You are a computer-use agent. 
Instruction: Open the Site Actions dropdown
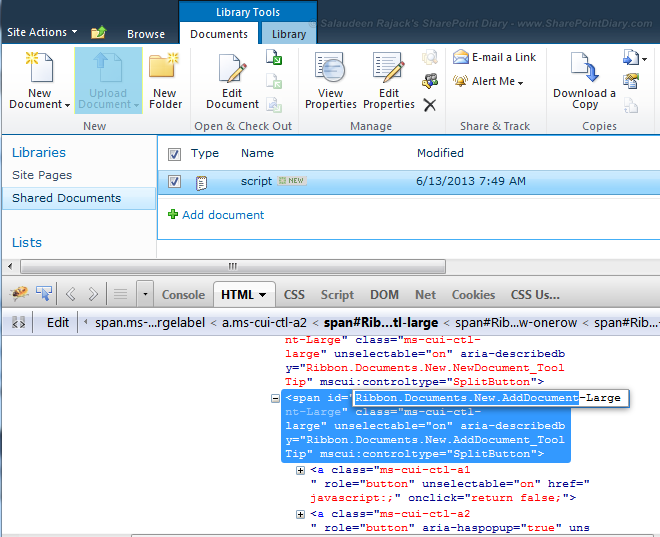(x=42, y=32)
